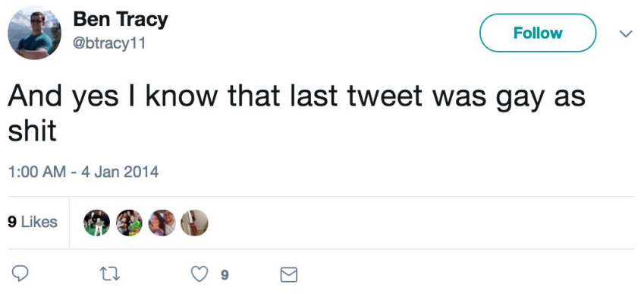
Task: Send tweet via Direct Message envelope icon
Action: point(289,275)
